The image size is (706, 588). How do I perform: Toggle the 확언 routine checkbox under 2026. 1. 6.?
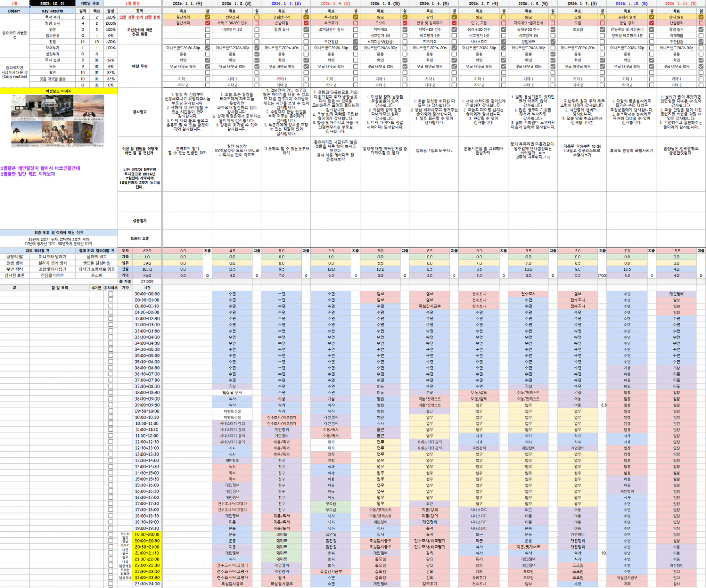point(454,61)
